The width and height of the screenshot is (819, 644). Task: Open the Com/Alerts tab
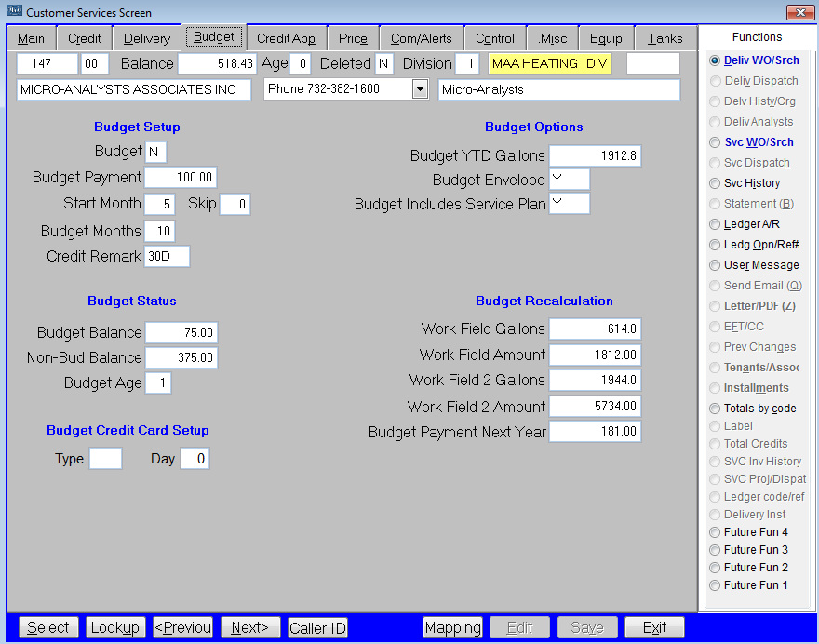[x=421, y=38]
